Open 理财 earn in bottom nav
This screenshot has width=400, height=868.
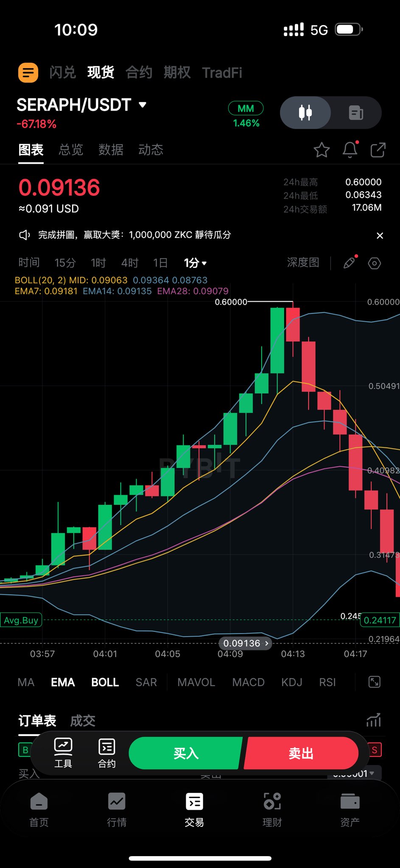tap(272, 810)
